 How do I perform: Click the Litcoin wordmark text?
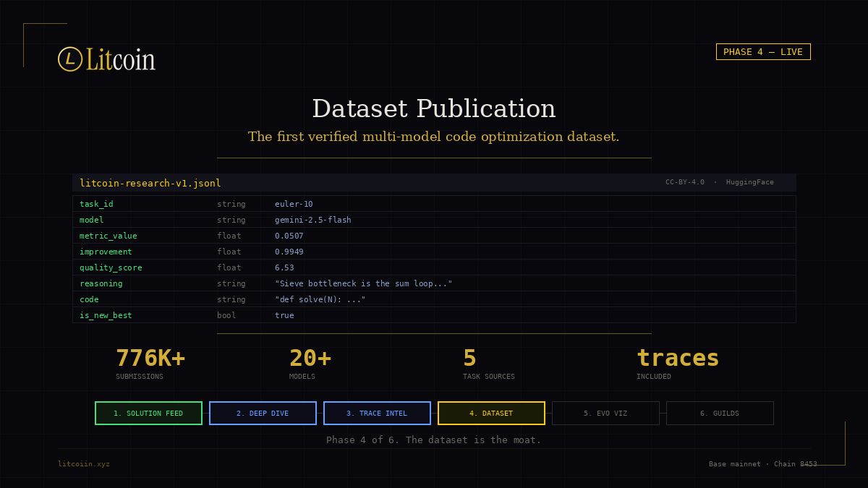click(x=121, y=59)
